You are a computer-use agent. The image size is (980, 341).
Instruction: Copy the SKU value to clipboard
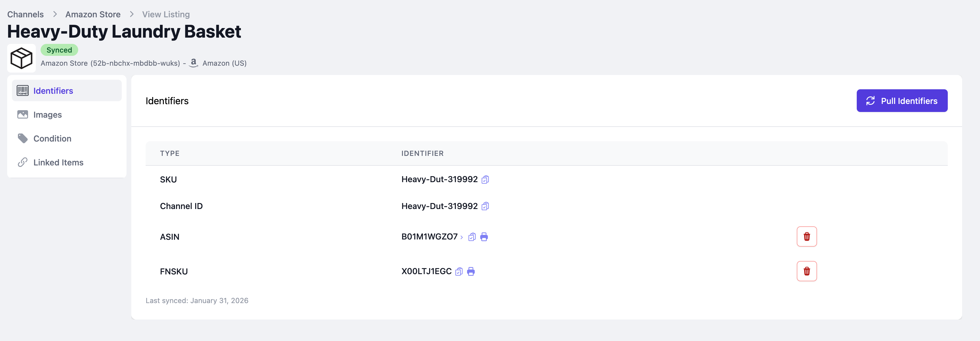point(485,179)
